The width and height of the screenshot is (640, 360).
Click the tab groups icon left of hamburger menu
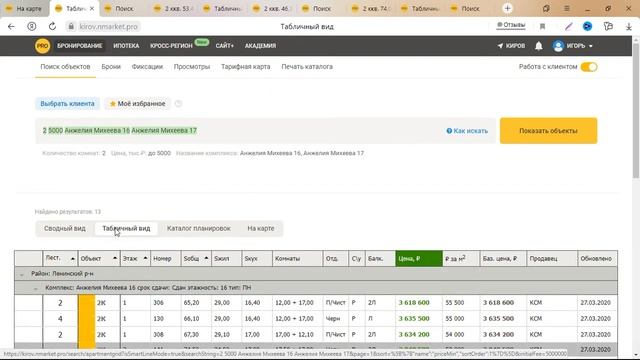[546, 8]
